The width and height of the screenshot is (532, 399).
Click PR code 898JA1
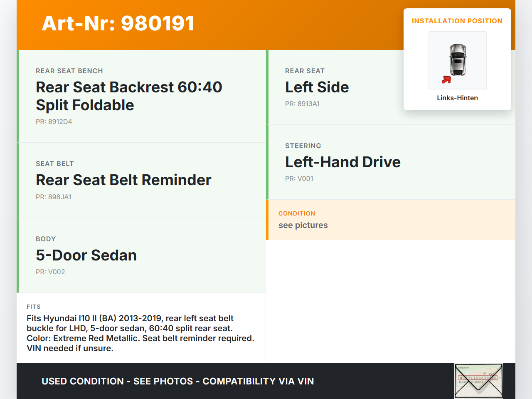pos(54,197)
